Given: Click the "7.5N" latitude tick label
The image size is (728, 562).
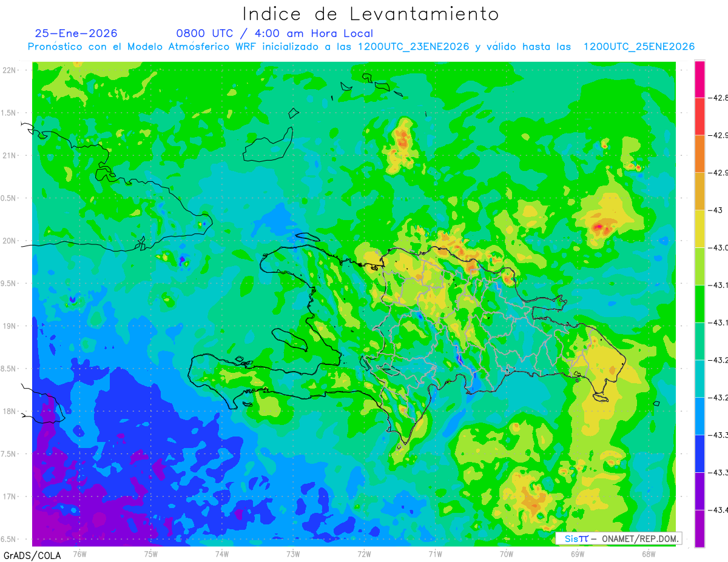Looking at the screenshot, I should pos(9,454).
